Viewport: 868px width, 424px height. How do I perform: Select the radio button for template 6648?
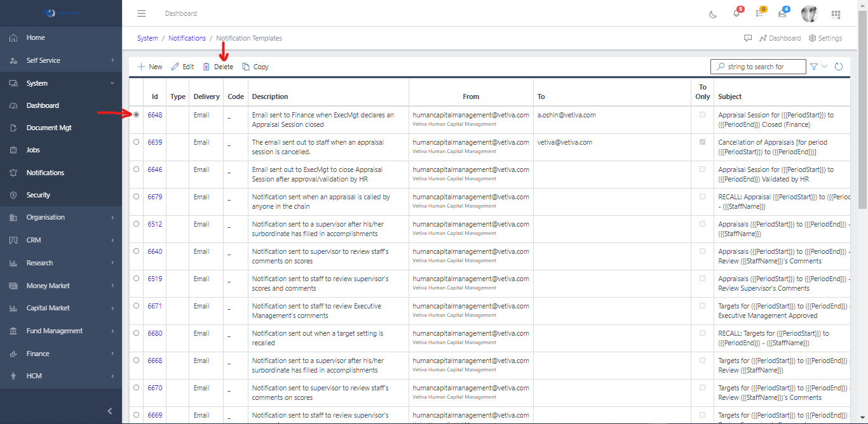click(136, 115)
